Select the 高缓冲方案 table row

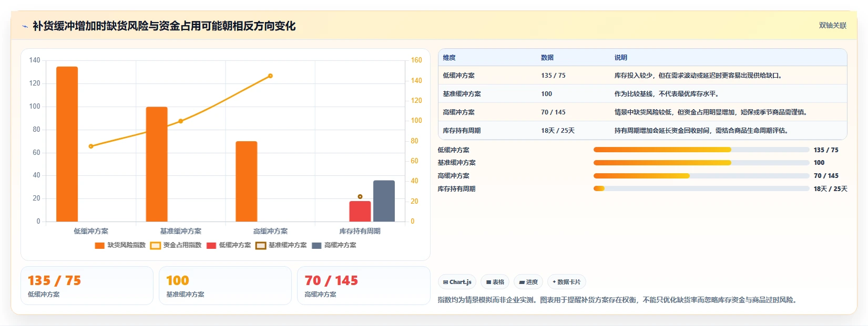click(x=642, y=112)
